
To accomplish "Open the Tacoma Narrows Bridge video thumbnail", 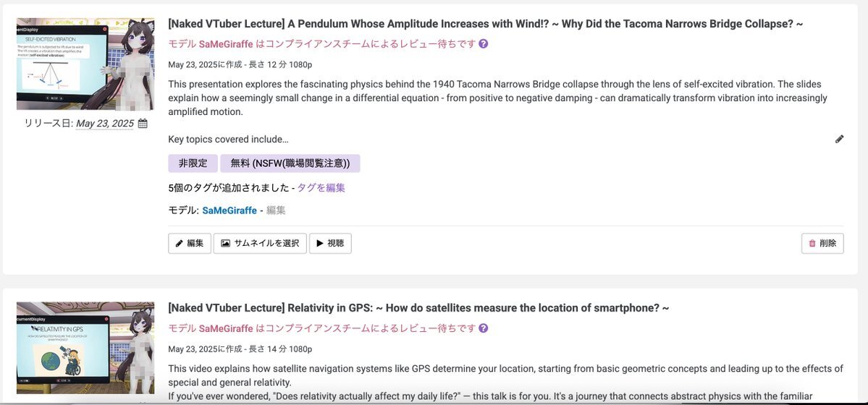I will [85, 64].
